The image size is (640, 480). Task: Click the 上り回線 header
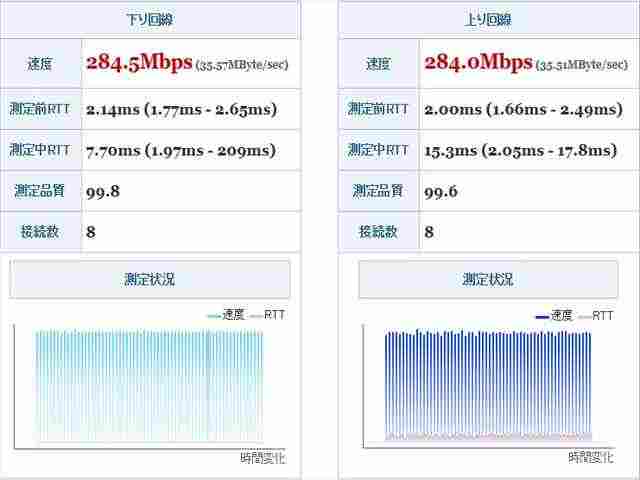click(x=488, y=19)
